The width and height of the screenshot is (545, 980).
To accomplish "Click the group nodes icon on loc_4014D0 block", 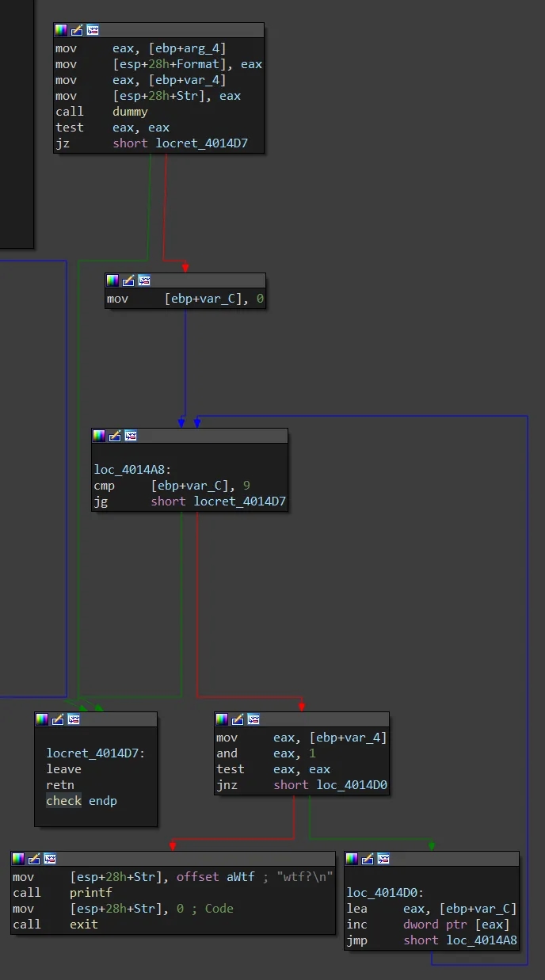I will (384, 859).
